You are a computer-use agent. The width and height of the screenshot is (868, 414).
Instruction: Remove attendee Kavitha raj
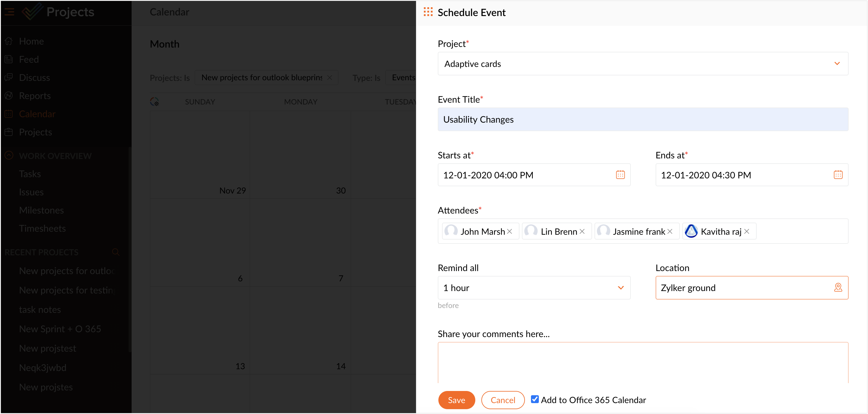(747, 231)
